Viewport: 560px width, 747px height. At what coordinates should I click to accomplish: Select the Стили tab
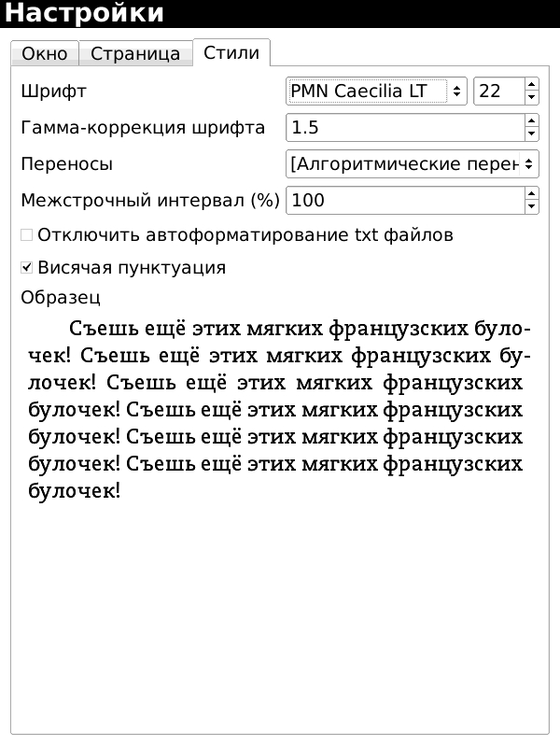tap(231, 53)
